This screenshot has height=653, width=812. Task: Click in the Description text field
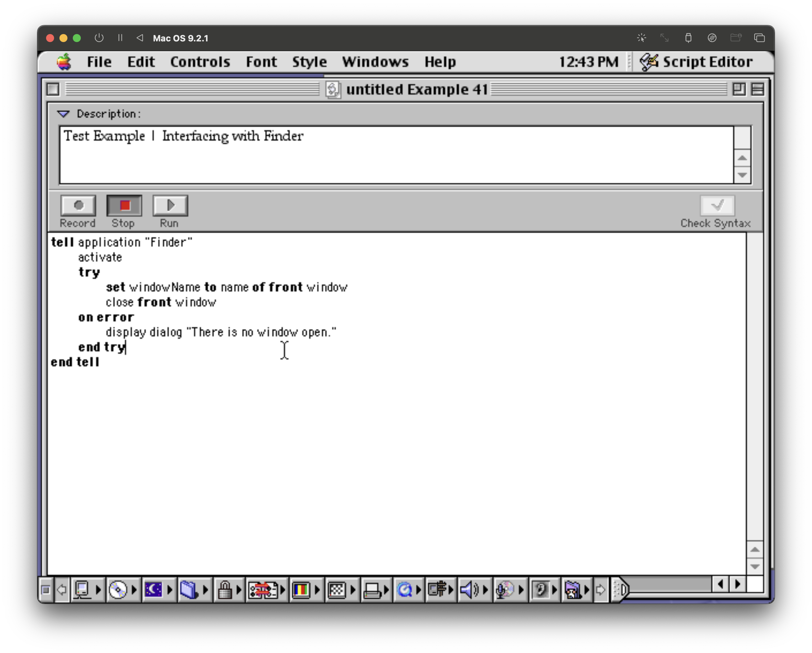pyautogui.click(x=395, y=155)
